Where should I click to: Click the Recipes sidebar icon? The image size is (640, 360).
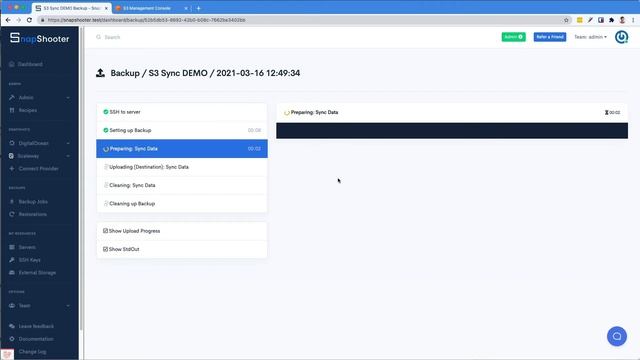pos(11,110)
